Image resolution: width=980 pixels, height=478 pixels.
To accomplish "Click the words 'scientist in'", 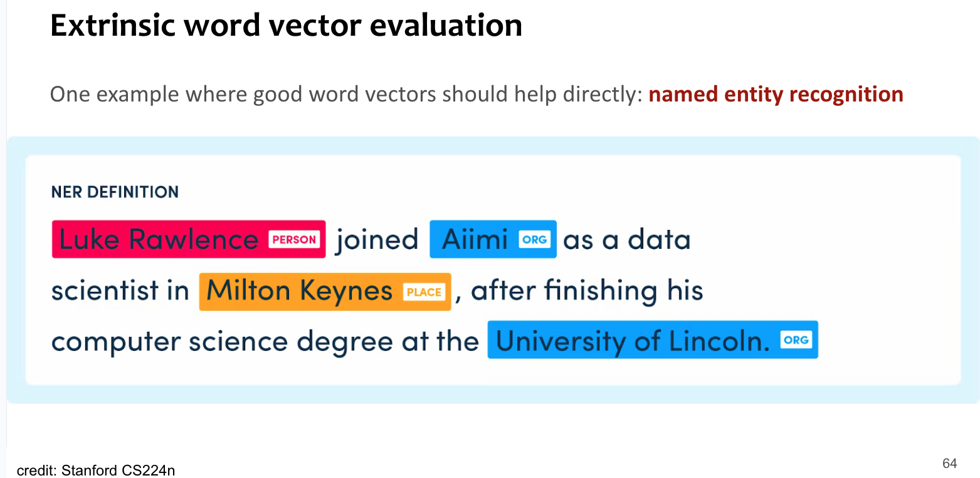I will [120, 291].
